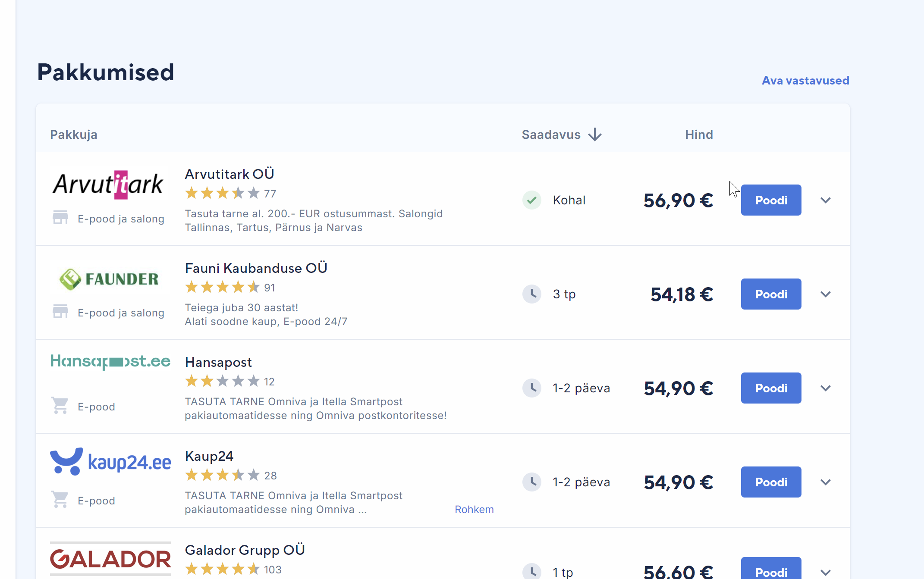Viewport: 924px width, 579px height.
Task: Click the store icon in Fauni Kaubanduse row
Action: click(x=60, y=312)
